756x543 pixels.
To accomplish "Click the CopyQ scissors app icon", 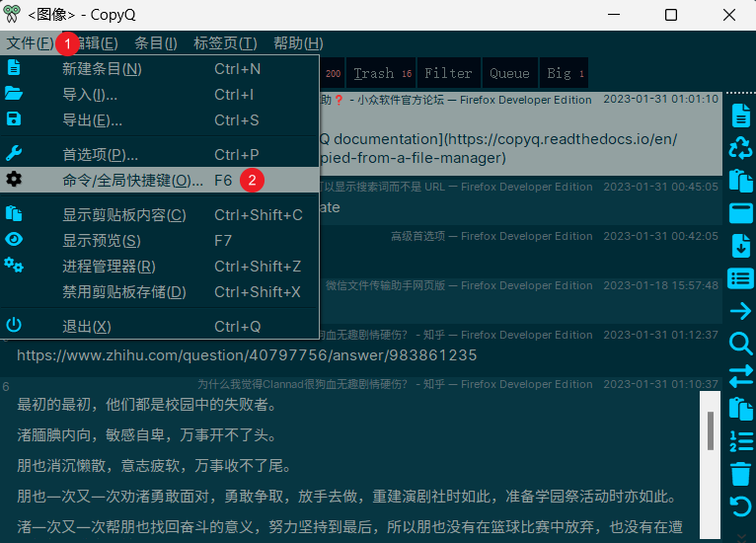I will 12,14.
